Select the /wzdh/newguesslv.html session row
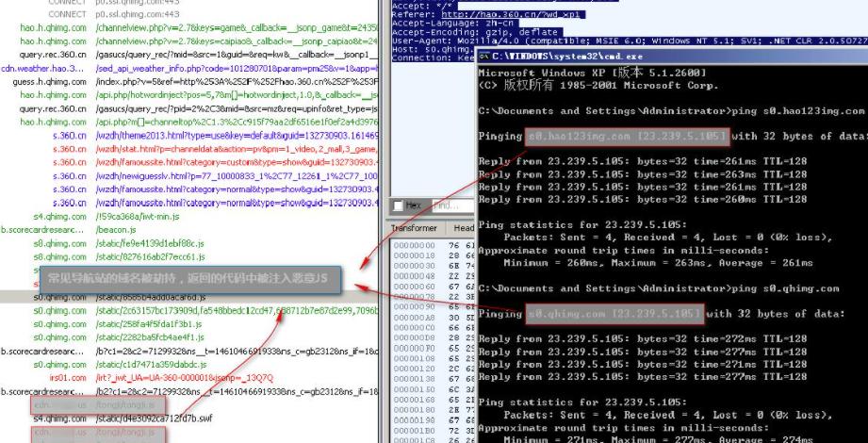This screenshot has width=868, height=443. click(189, 176)
